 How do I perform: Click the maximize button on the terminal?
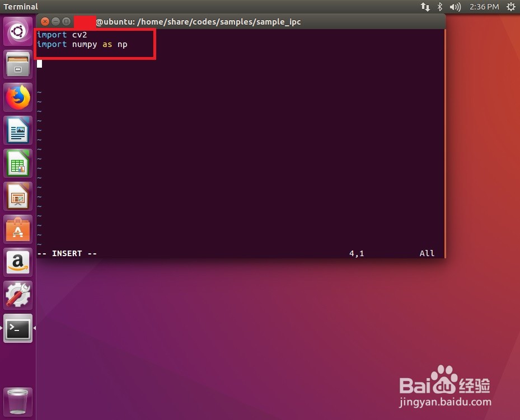[x=67, y=21]
